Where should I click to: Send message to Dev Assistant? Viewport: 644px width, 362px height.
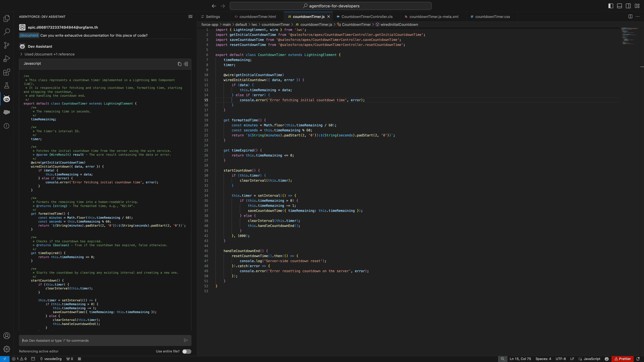(186, 340)
